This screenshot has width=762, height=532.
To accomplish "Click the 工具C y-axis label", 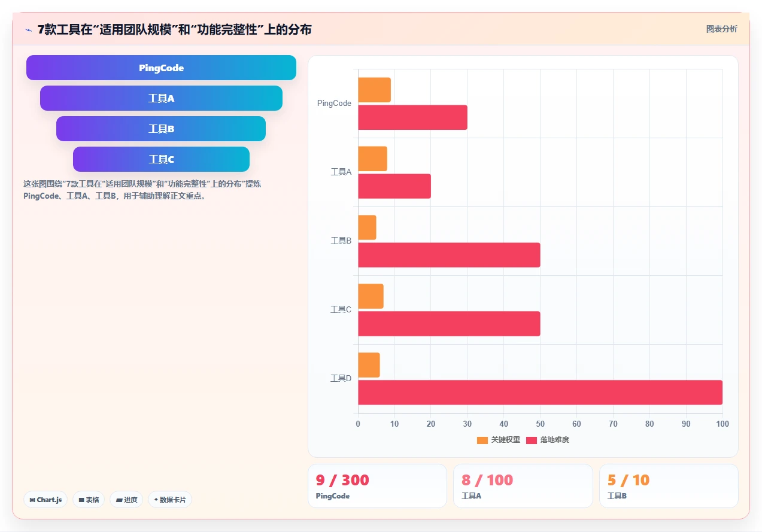I will click(x=341, y=310).
